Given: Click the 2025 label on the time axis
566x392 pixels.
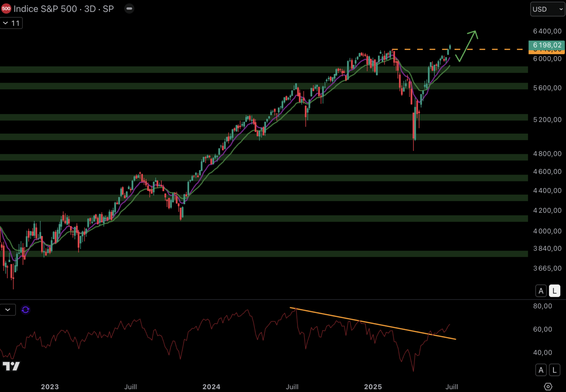Looking at the screenshot, I should [373, 387].
